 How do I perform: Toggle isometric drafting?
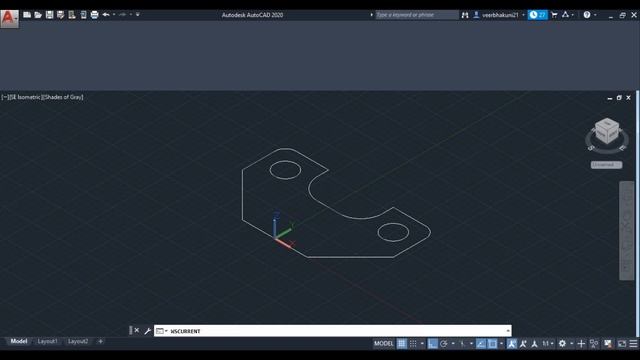click(x=463, y=344)
